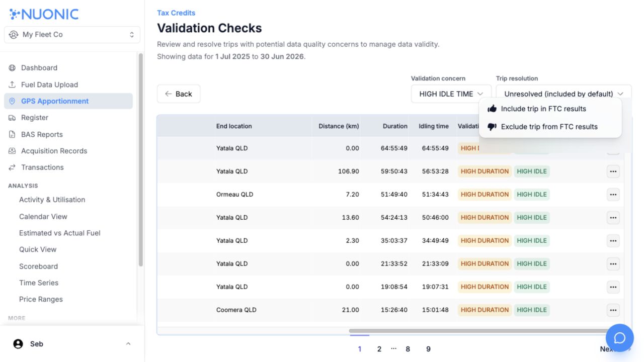Open the actions menu for the Coomera QLD trip
This screenshot has width=644, height=362.
[613, 310]
